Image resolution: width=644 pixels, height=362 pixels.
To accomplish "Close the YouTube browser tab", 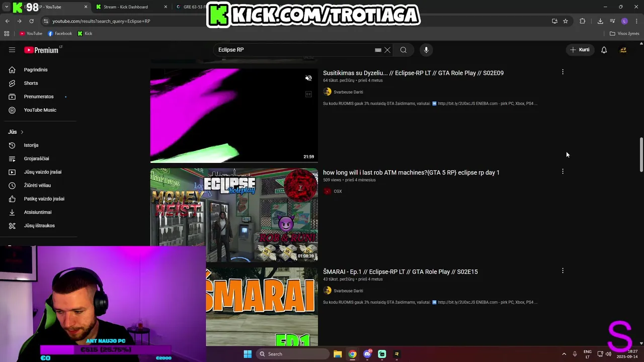I will pyautogui.click(x=86, y=7).
